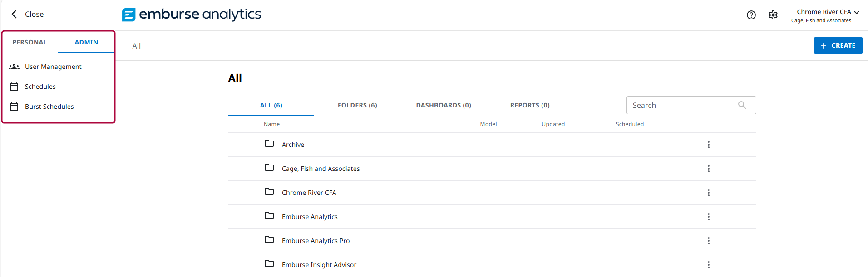Open the three-dot menu for Emburse Analytics Pro

(x=708, y=241)
